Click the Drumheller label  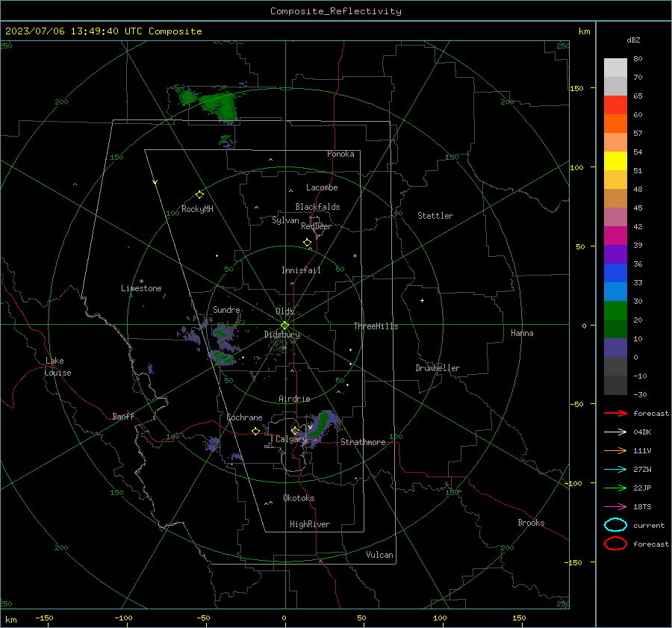point(438,368)
